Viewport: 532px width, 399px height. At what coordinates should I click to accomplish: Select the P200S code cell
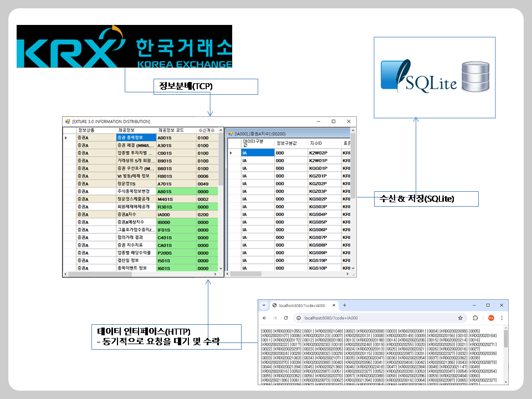point(176,253)
